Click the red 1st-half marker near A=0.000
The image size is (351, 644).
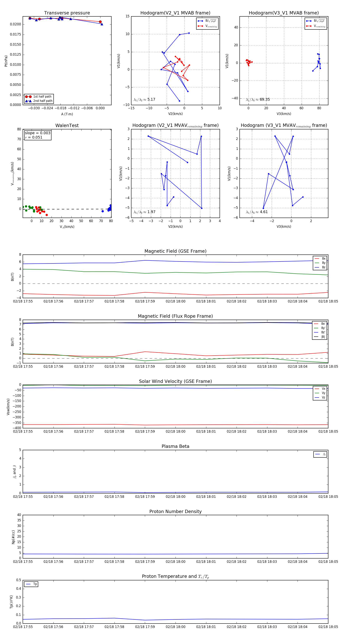coord(100,22)
